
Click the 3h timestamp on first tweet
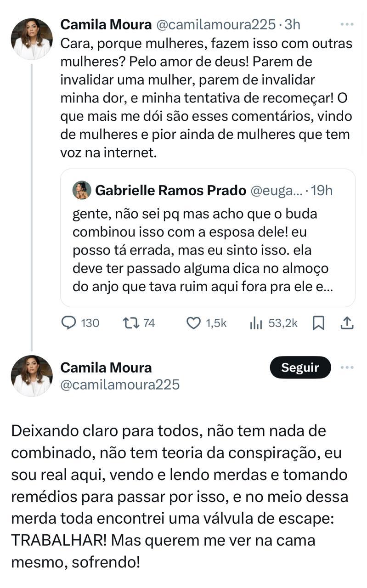[x=292, y=24]
